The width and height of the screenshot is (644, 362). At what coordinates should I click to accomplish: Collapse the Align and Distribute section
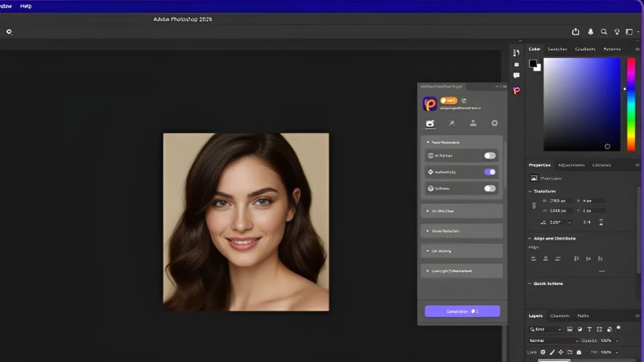530,238
